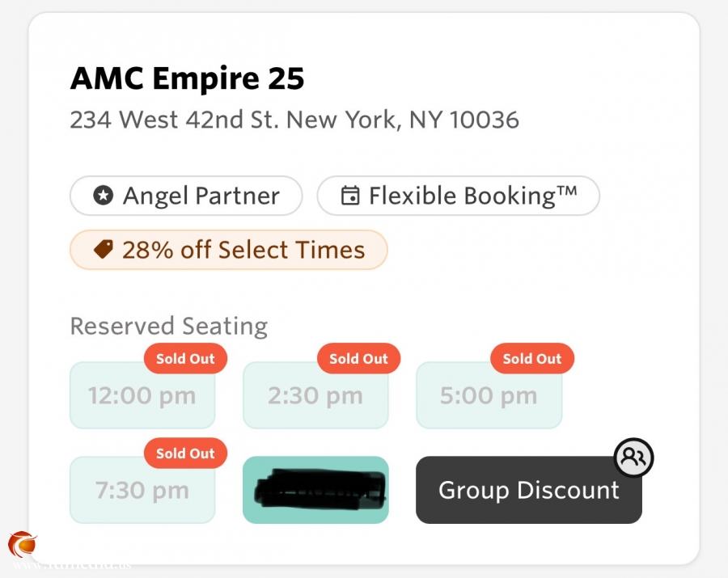Click the Sold Out badge on 7:30 pm
This screenshot has height=578, width=728.
point(185,454)
